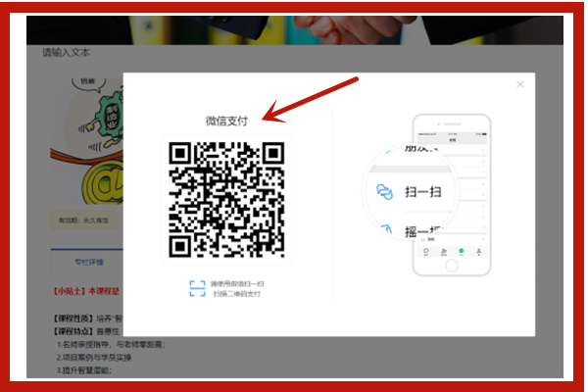Click the 请使用微信扫一扫 instruction text

(237, 283)
